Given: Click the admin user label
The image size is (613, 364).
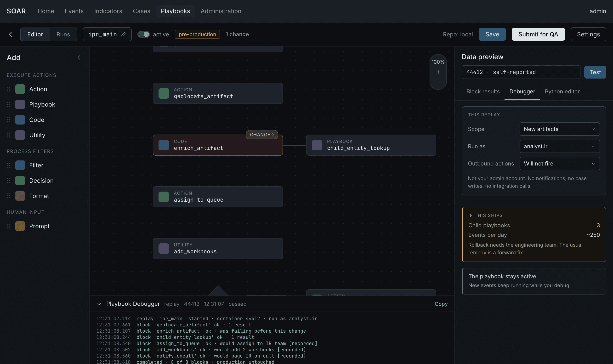Looking at the screenshot, I should coord(597,11).
